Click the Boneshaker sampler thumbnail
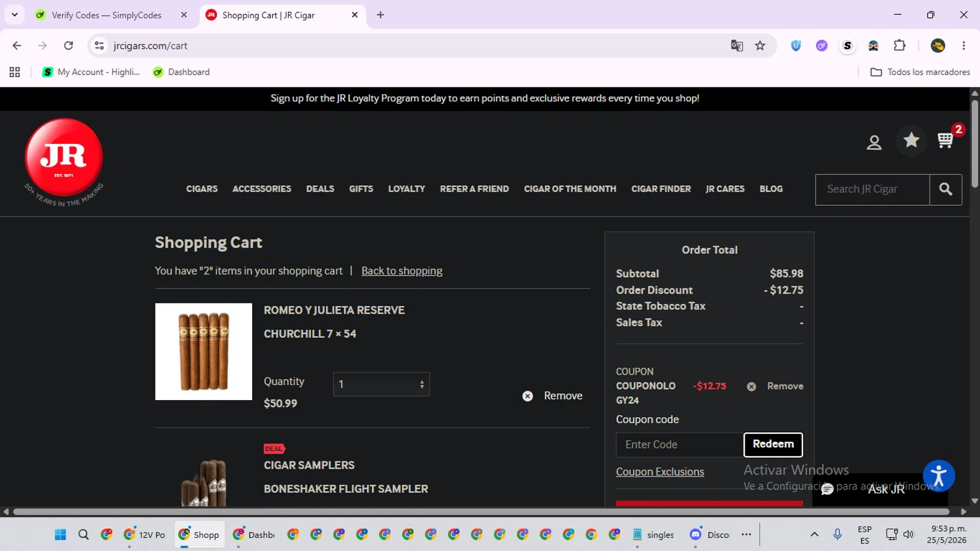This screenshot has width=980, height=551. (204, 483)
